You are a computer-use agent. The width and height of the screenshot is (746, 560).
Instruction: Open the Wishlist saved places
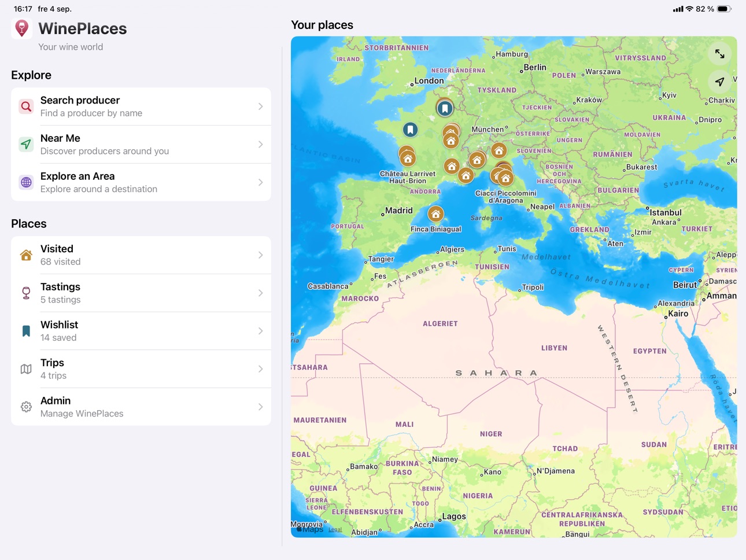pyautogui.click(x=141, y=331)
